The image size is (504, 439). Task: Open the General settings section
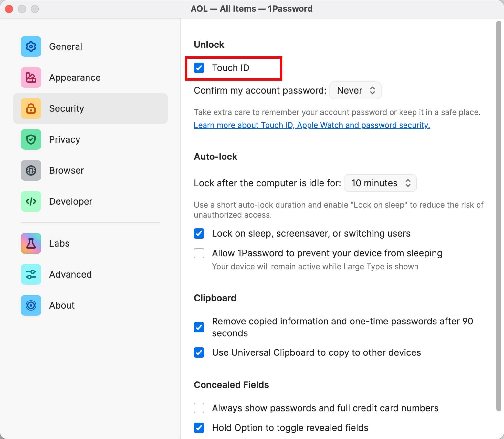[90, 46]
